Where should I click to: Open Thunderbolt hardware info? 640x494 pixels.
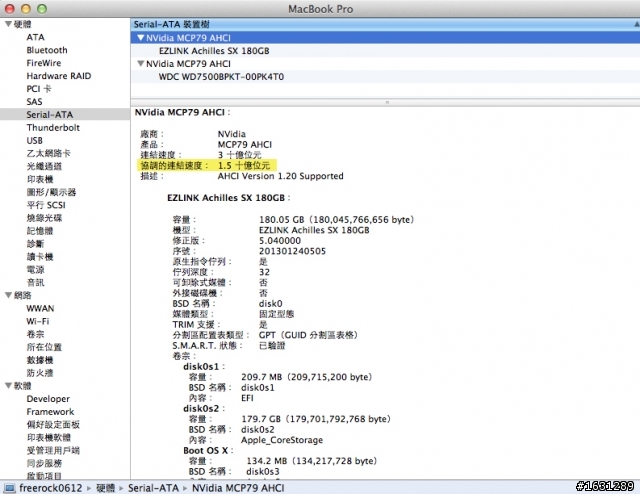(x=53, y=128)
